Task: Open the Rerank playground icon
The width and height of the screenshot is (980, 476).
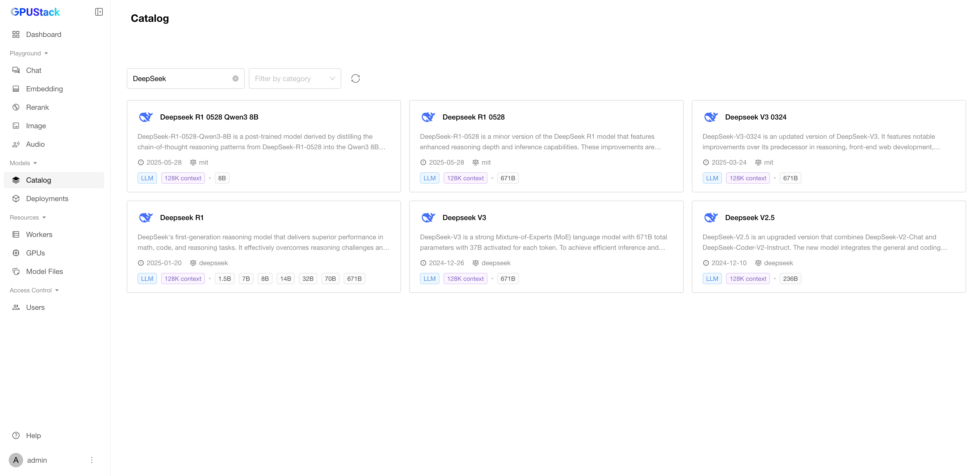Action: coord(16,107)
